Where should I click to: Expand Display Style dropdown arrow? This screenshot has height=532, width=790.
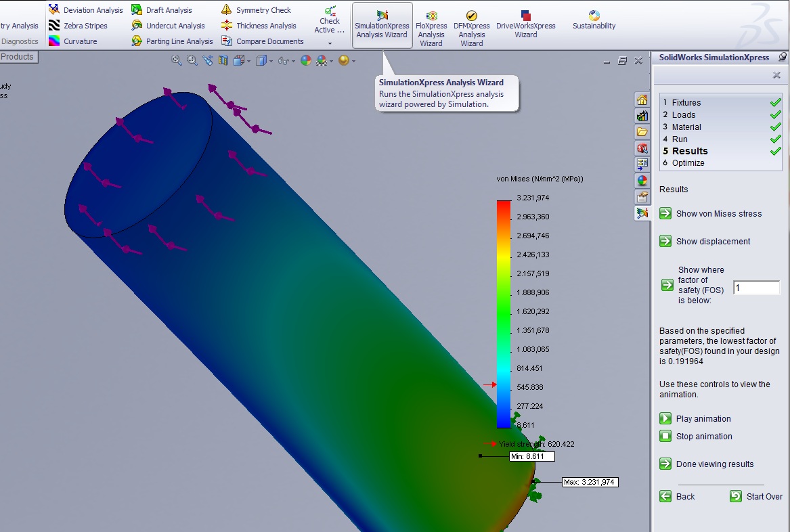[x=271, y=62]
